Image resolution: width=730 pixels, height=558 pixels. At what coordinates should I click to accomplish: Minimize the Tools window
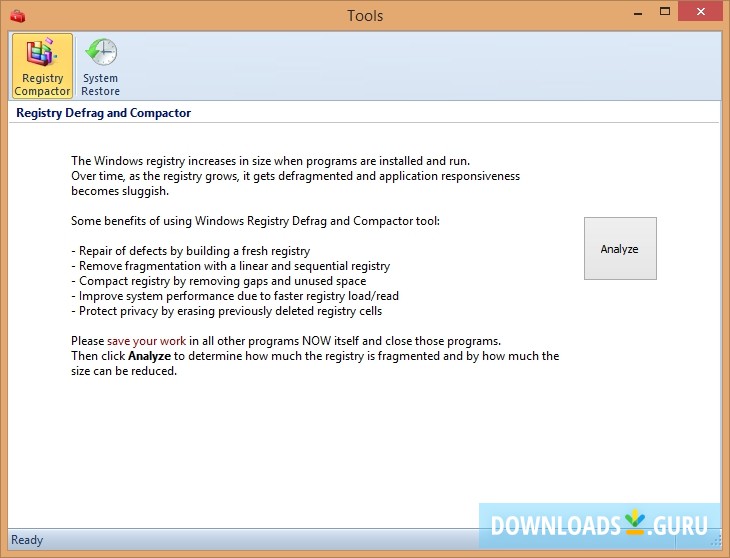[638, 13]
